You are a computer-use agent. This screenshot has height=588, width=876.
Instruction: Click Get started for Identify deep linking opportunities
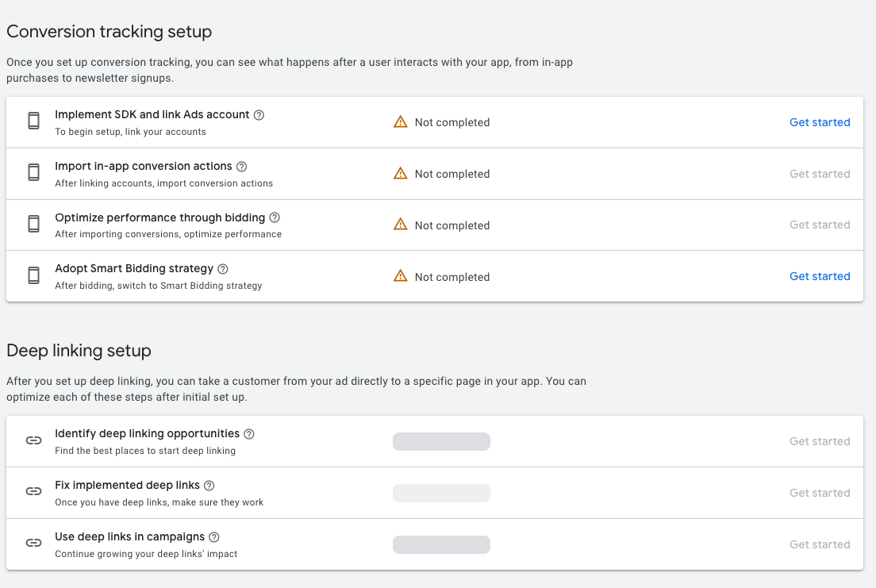coord(820,441)
